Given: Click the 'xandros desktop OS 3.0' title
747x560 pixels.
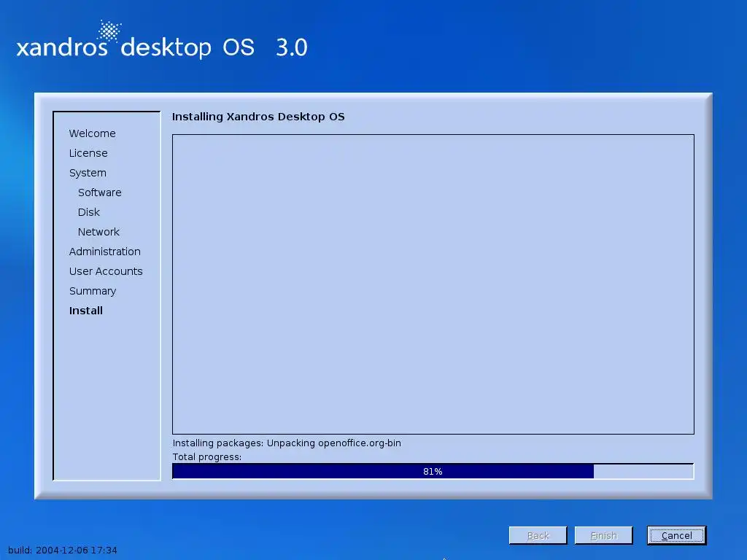Looking at the screenshot, I should (x=162, y=47).
